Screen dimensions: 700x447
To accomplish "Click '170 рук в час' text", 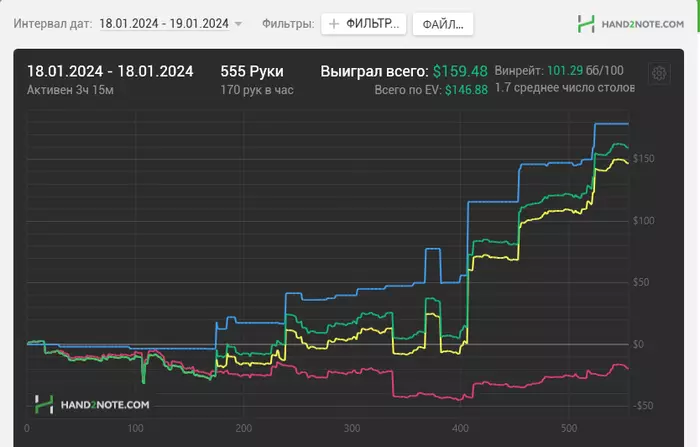I will (x=257, y=90).
